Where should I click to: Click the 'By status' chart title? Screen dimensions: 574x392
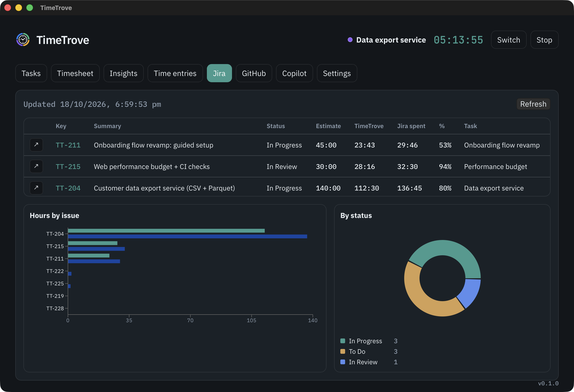click(x=356, y=216)
